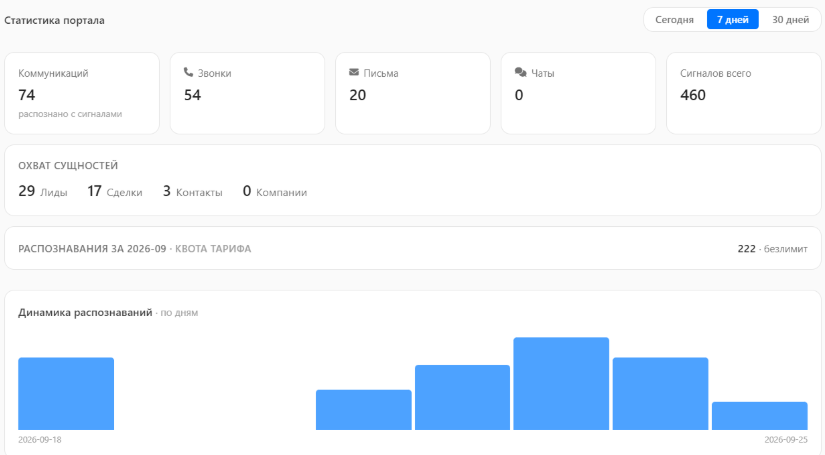Screen dimensions: 825x455
Task: Click the chat bubbles icon next to Чаты
Action: pyautogui.click(x=520, y=72)
